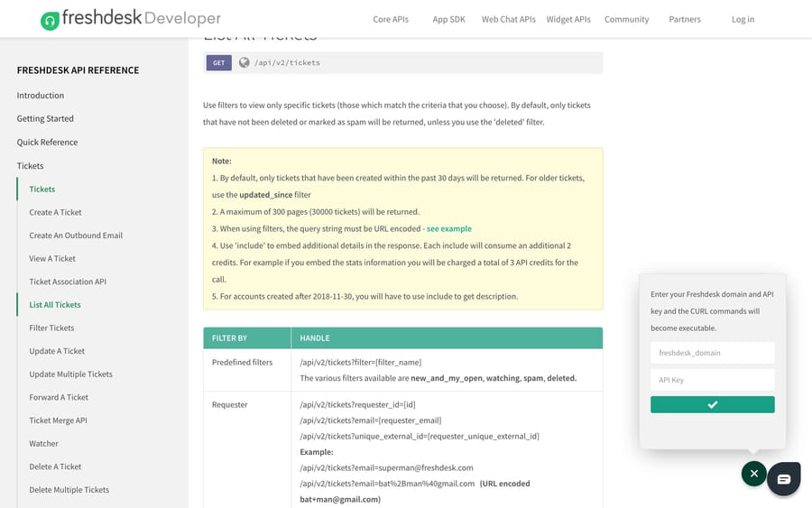
Task: Go to Update A Ticket
Action: (57, 351)
